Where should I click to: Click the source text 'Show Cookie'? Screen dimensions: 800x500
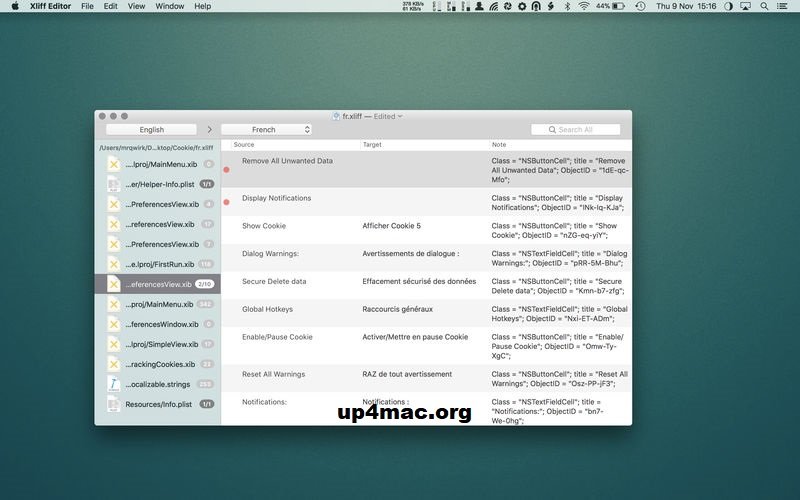[264, 226]
